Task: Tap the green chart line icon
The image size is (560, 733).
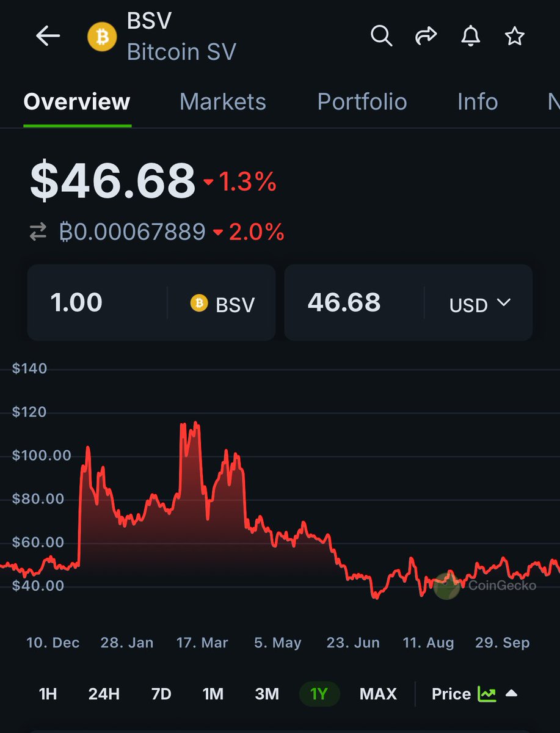Action: pyautogui.click(x=487, y=694)
